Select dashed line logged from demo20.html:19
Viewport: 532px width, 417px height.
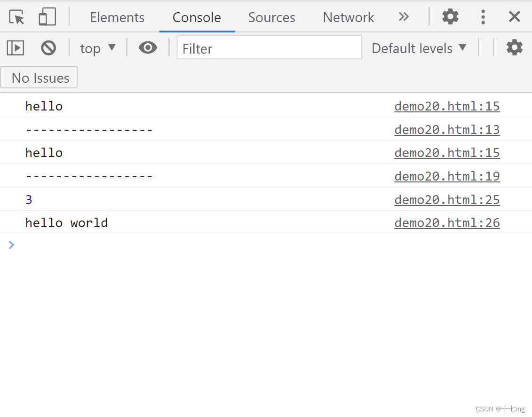coord(89,176)
